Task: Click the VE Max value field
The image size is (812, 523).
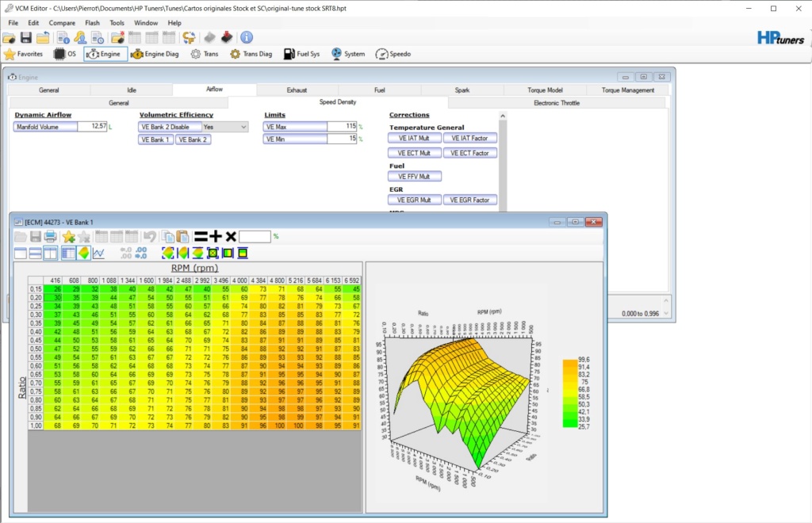Action: (x=342, y=127)
